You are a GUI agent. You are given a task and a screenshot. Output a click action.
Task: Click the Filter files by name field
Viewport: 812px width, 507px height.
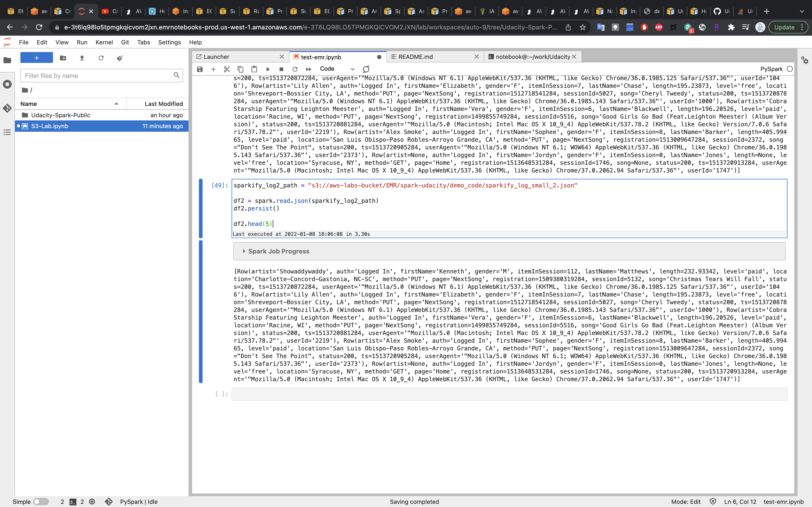click(x=97, y=75)
